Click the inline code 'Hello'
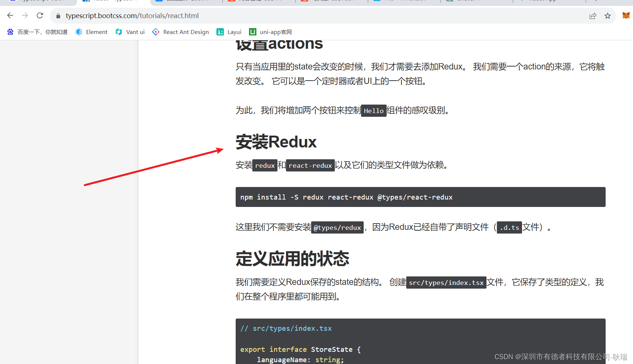This screenshot has height=364, width=633. (374, 110)
